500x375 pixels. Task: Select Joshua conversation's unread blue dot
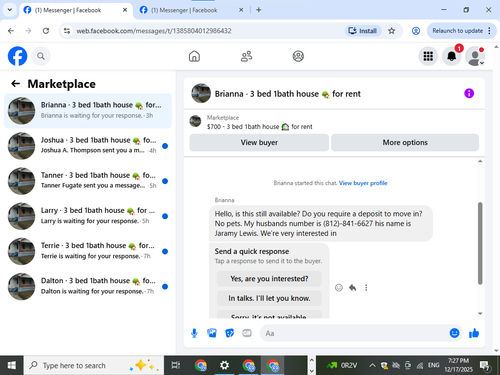click(x=165, y=146)
